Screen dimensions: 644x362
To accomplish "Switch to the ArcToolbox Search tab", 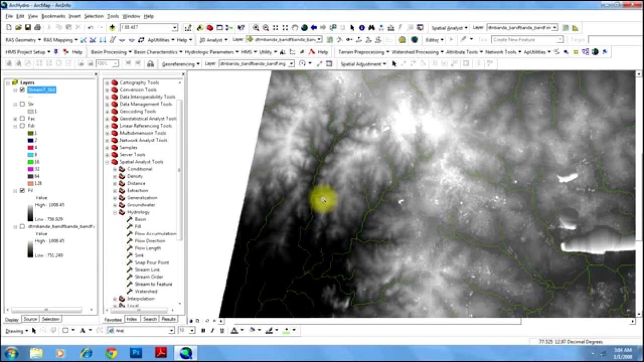I will [150, 319].
